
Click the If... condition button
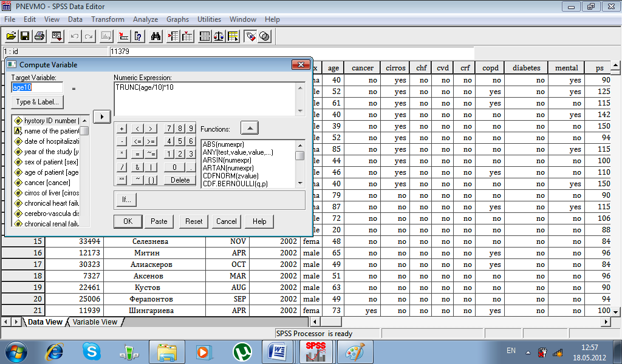tap(126, 200)
